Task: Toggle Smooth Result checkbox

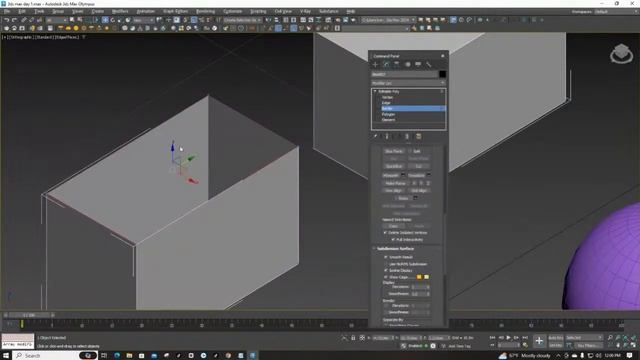Action: [386, 257]
